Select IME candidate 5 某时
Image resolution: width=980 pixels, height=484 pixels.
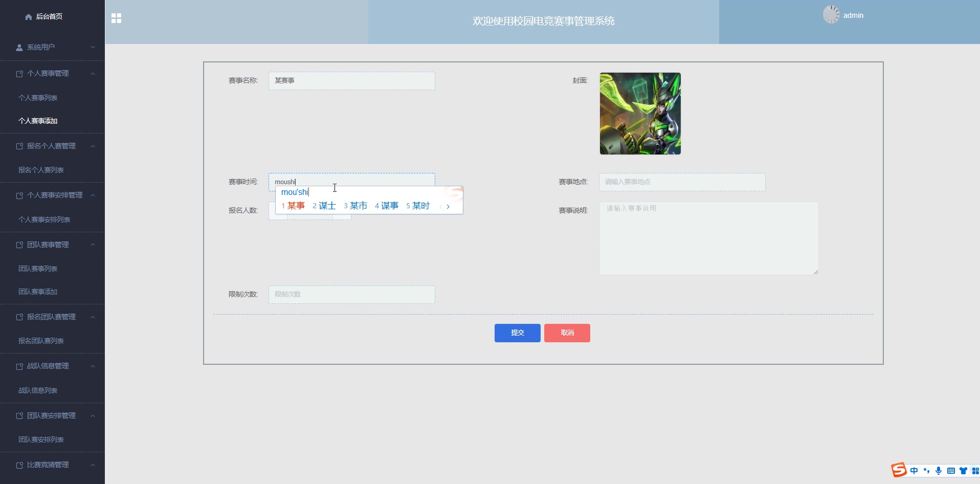click(x=418, y=206)
